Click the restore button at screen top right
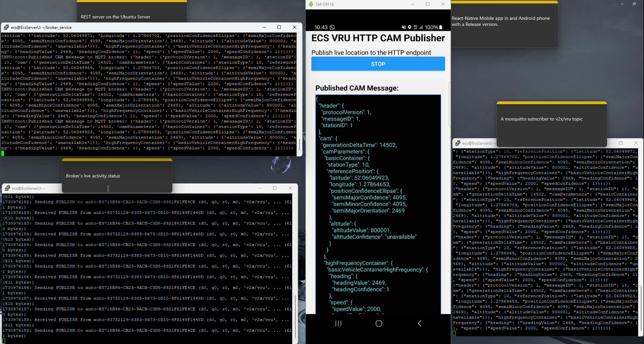Image resolution: width=644 pixels, height=344 pixels. coord(634,4)
